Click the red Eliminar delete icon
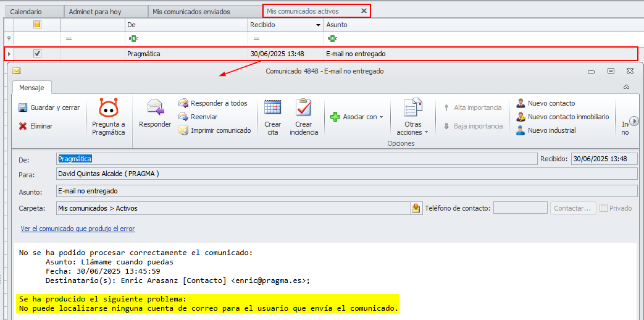 coord(23,126)
